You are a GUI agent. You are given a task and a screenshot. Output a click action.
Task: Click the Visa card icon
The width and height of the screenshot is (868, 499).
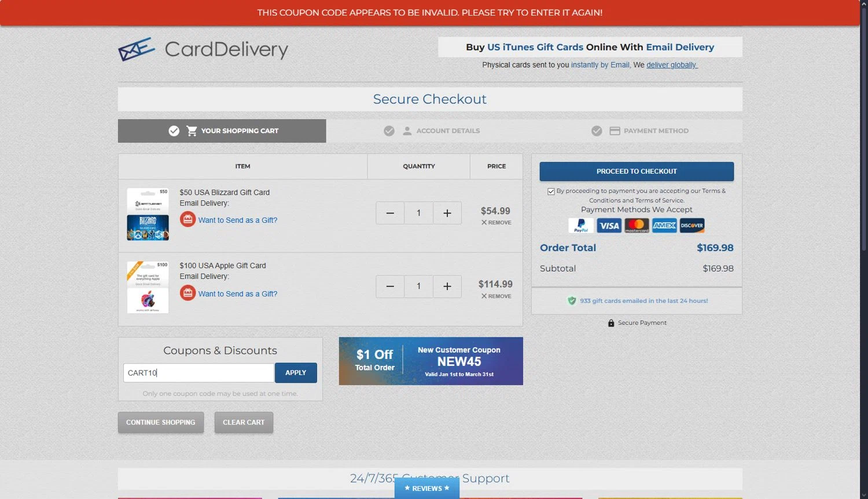pos(609,226)
